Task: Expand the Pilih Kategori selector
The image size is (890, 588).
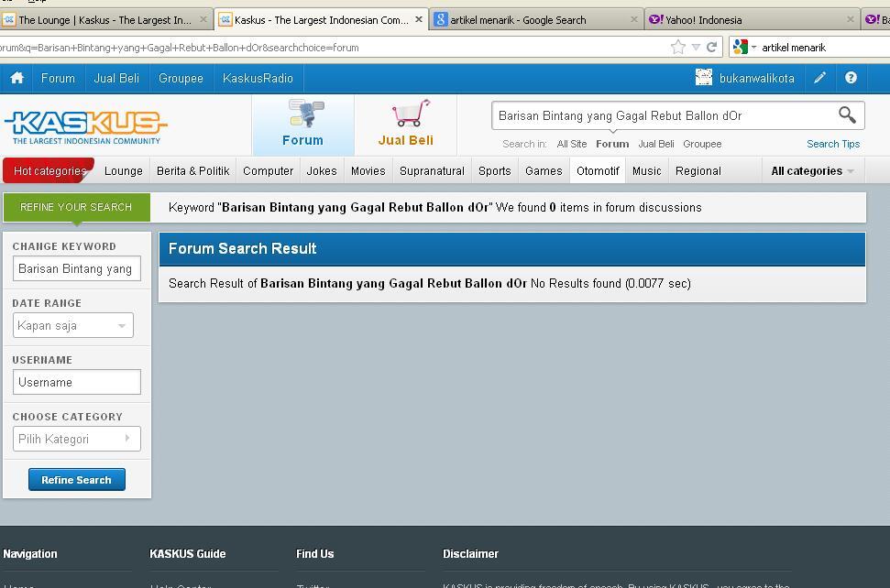Action: [x=76, y=439]
